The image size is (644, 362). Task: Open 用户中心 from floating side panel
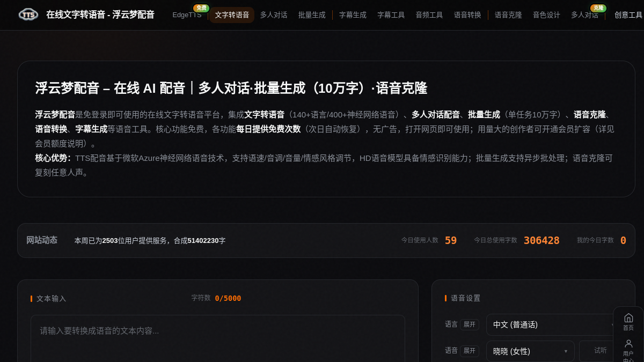(628, 350)
